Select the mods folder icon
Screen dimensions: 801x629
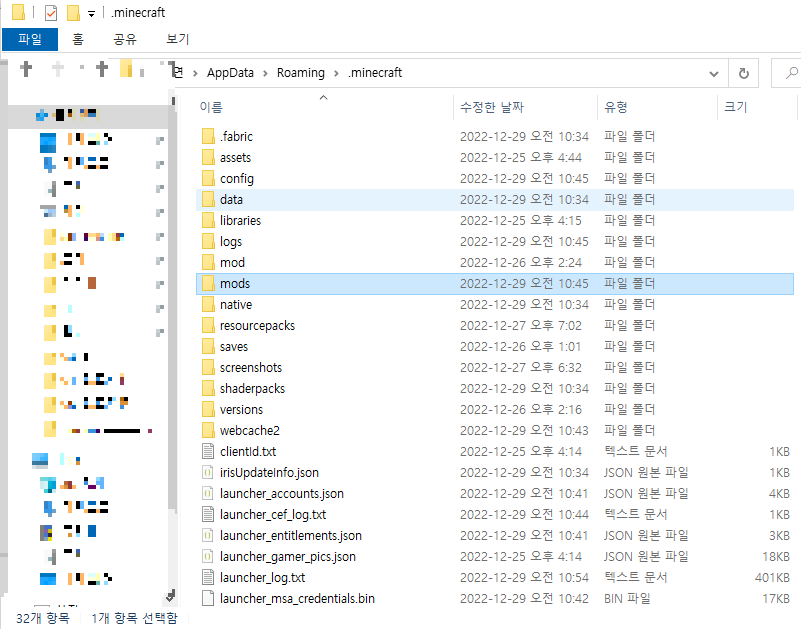[208, 284]
